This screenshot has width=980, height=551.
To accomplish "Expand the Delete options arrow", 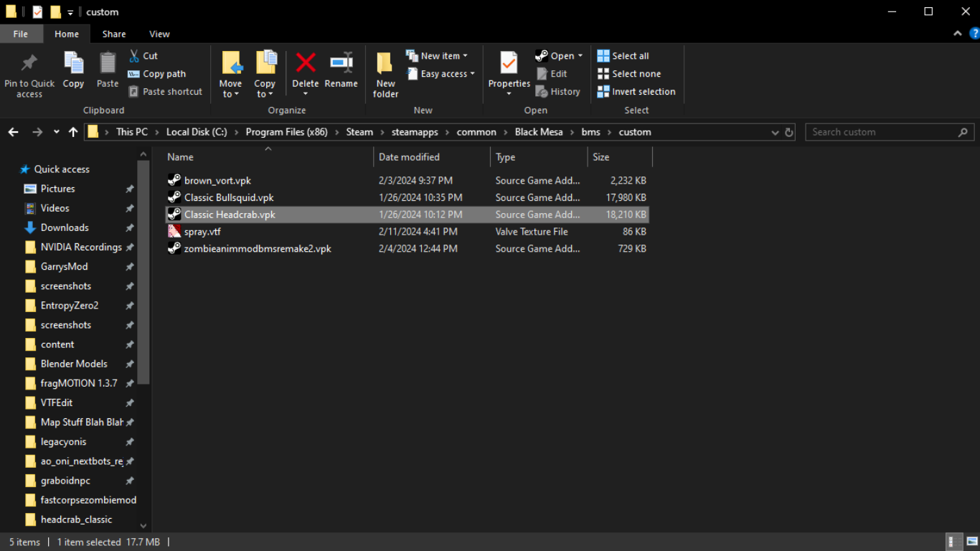I will pos(306,94).
